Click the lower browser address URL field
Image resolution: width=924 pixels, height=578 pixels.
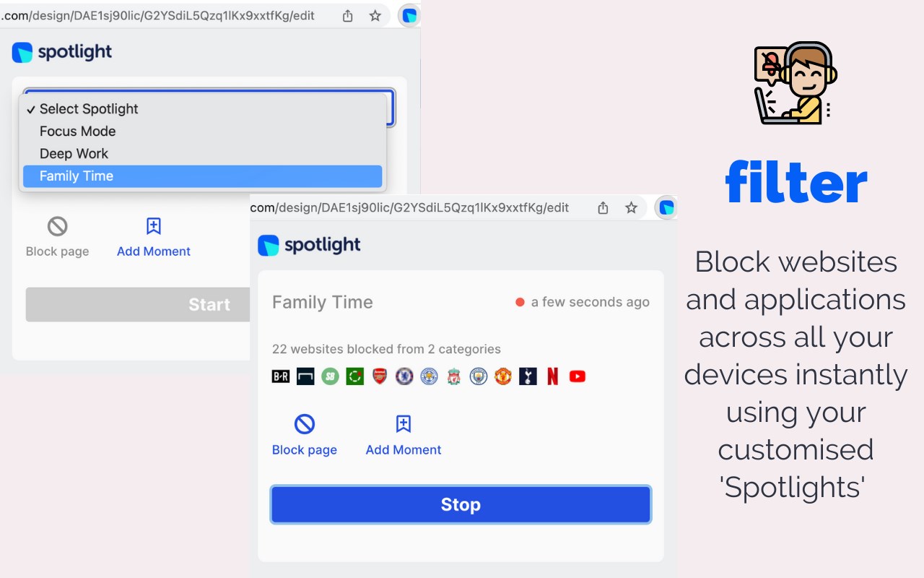click(410, 208)
